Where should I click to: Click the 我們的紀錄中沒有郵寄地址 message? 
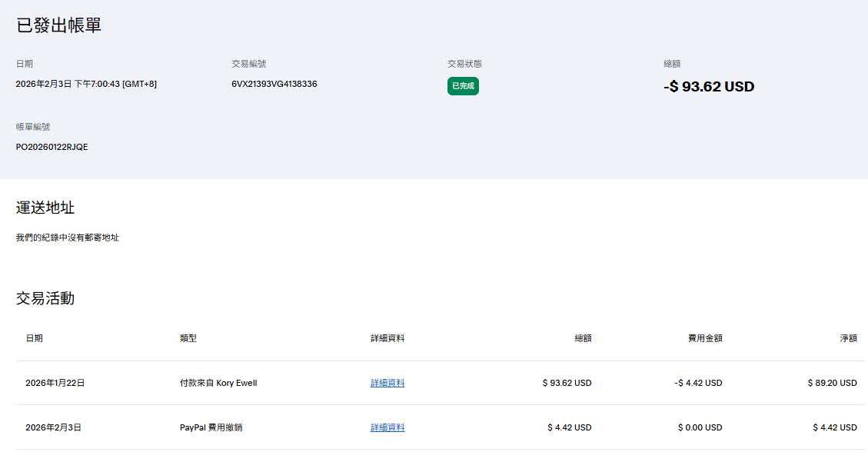[68, 238]
